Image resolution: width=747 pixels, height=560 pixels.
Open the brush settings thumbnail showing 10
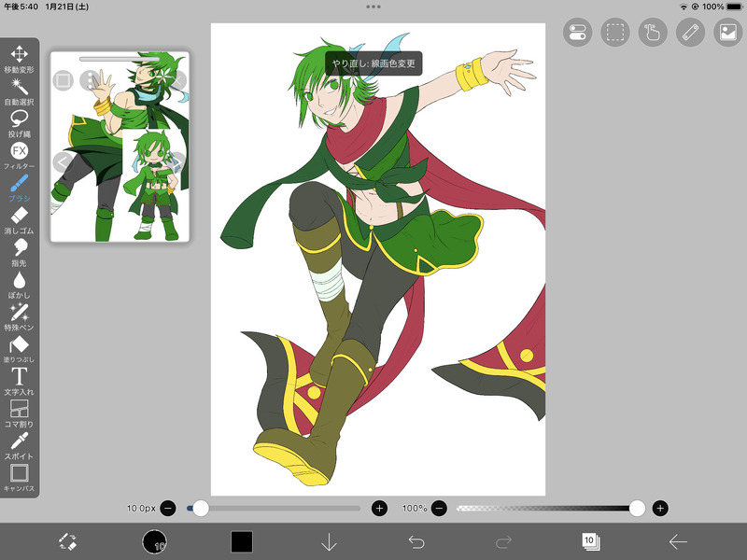tap(154, 542)
